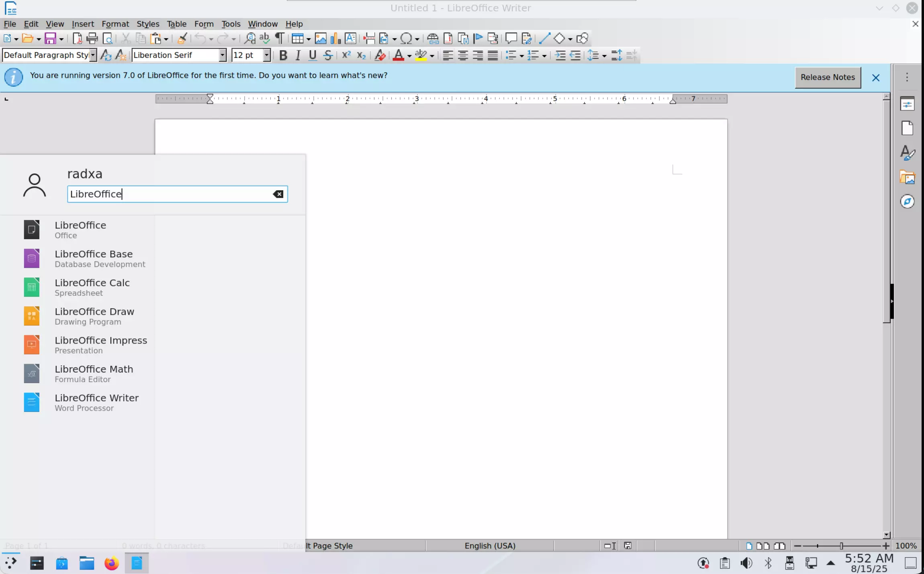Open Paragraph Style dropdown arrow
The image size is (924, 574).
(x=93, y=55)
